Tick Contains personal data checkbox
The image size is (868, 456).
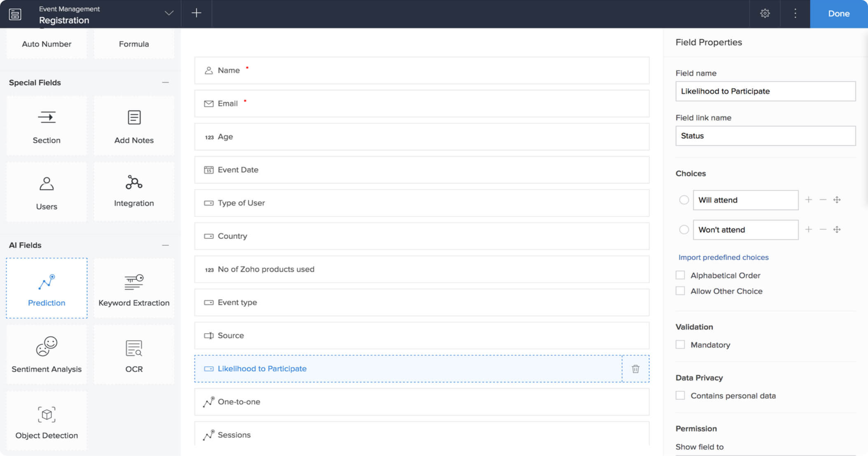point(680,396)
